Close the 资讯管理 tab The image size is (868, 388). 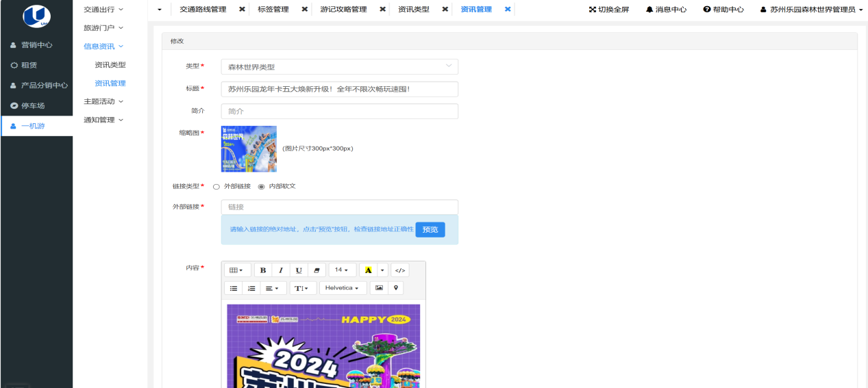pos(508,10)
